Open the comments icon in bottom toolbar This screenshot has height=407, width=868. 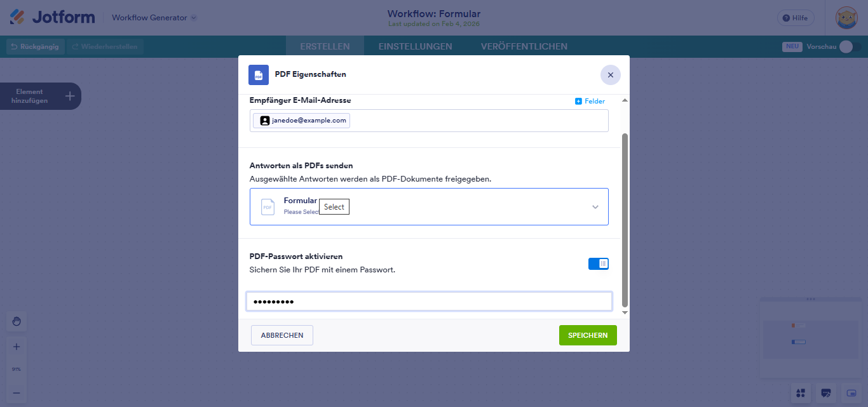click(825, 394)
